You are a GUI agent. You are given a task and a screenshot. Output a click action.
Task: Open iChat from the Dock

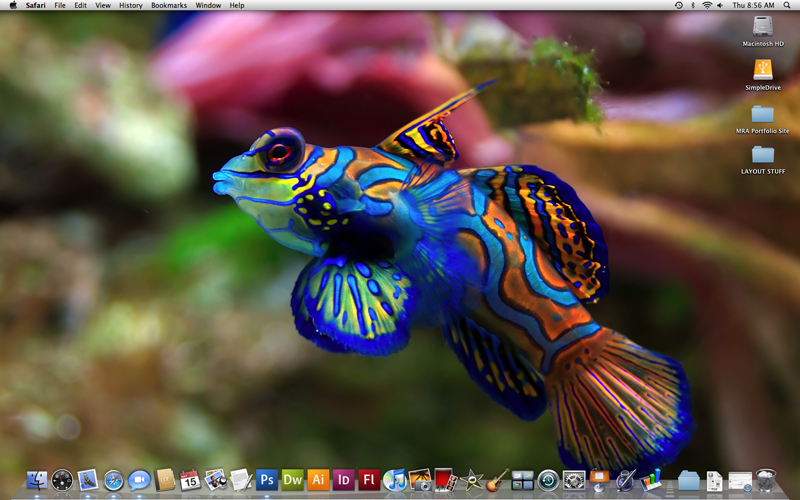pos(139,480)
